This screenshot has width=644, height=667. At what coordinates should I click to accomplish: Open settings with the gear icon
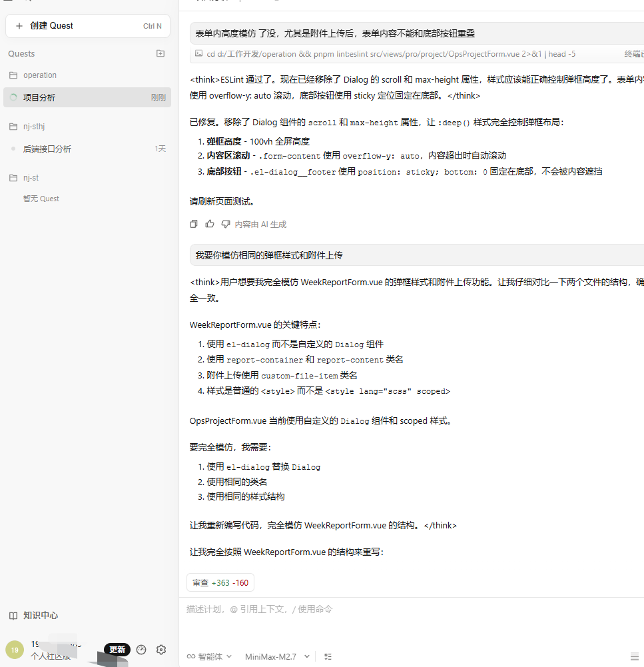pos(161,650)
